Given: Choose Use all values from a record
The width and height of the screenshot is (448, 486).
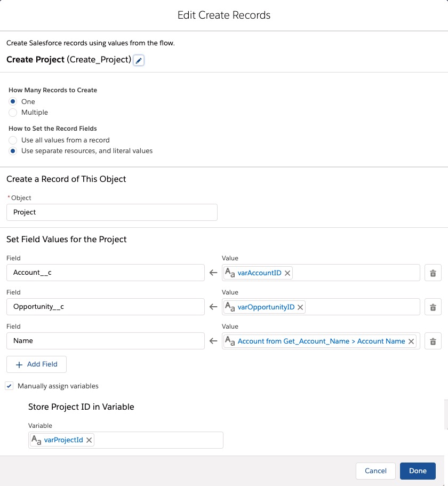Looking at the screenshot, I should pyautogui.click(x=13, y=140).
